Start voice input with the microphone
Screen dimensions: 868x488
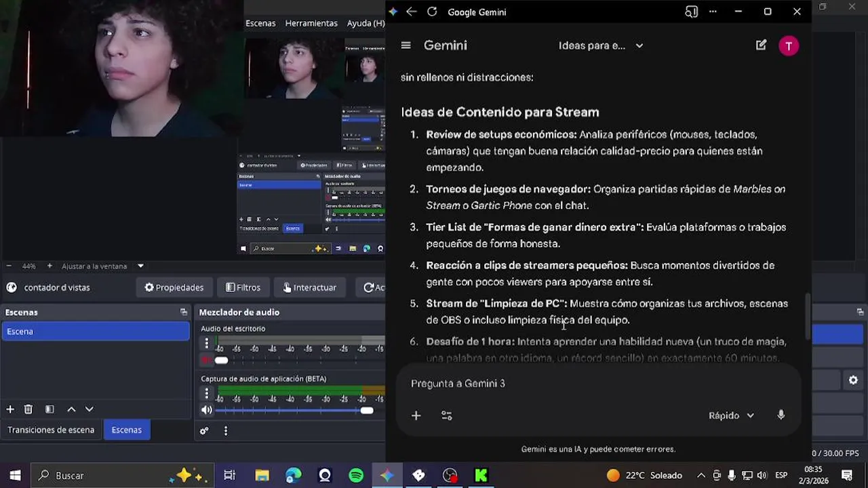click(x=781, y=415)
